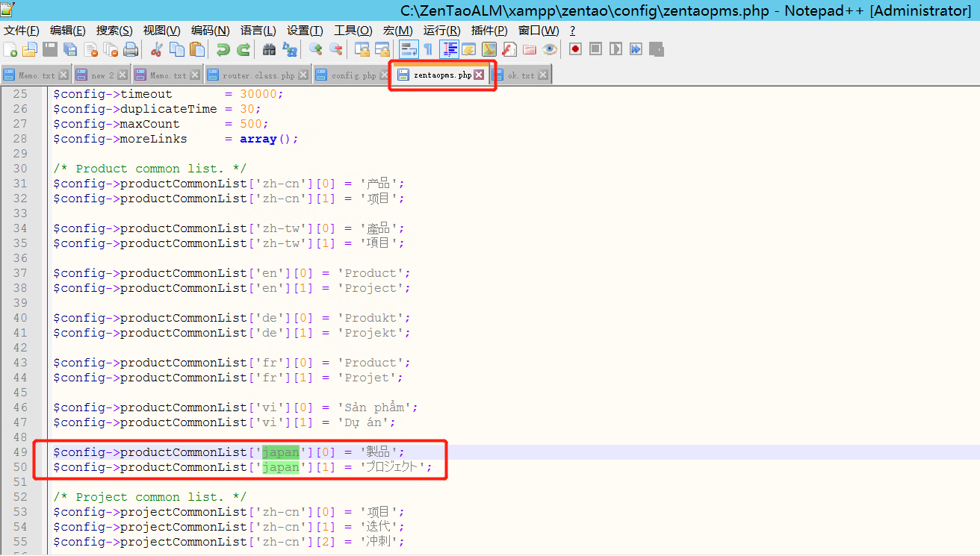Open the 编码(N) encoding menu
980x556 pixels.
[210, 31]
